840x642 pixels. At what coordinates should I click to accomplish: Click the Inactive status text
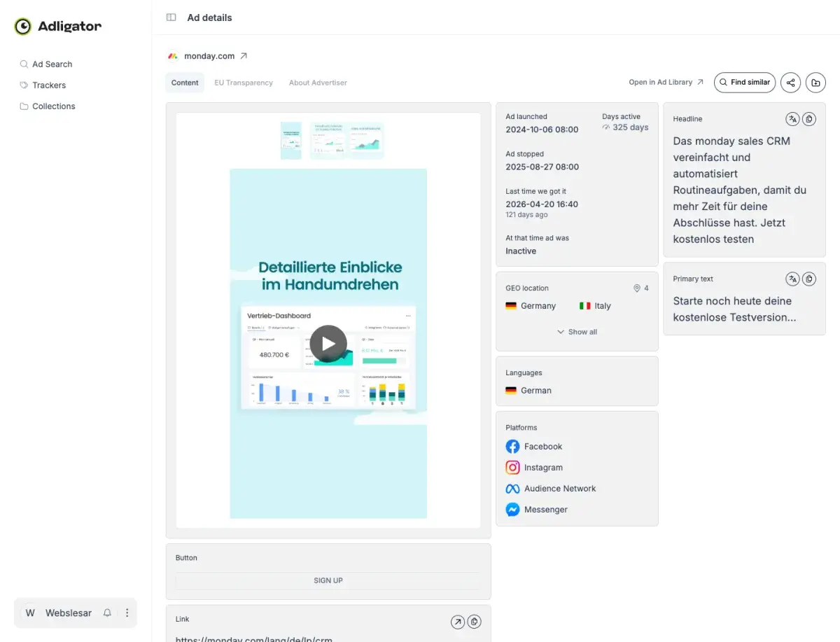(521, 251)
